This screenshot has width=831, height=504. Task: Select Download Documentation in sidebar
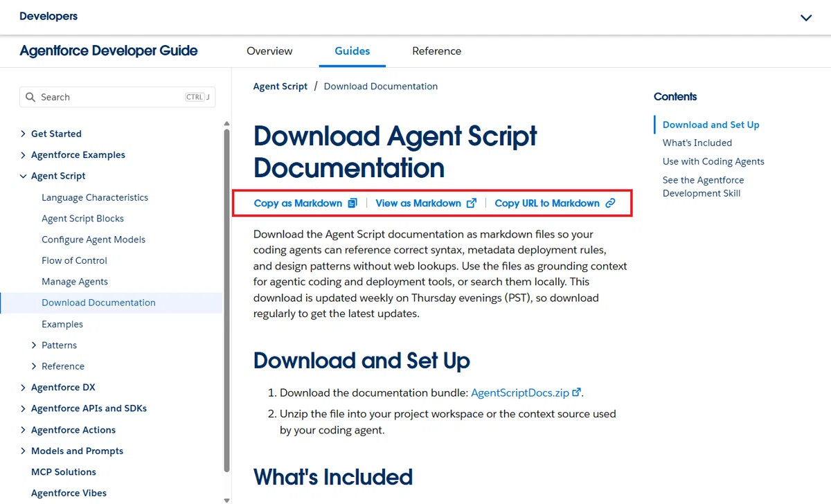coord(98,303)
